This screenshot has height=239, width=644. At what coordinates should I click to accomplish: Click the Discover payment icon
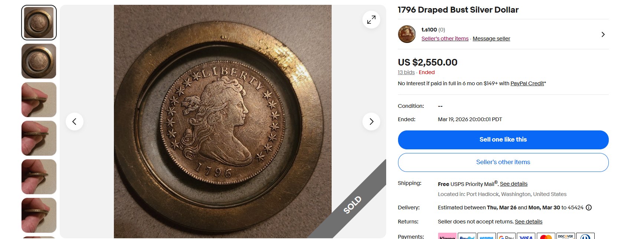pos(565,236)
